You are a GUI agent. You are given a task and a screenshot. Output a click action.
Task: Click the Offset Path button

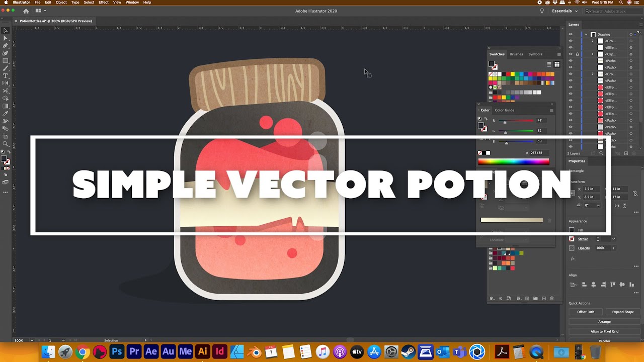tap(586, 312)
